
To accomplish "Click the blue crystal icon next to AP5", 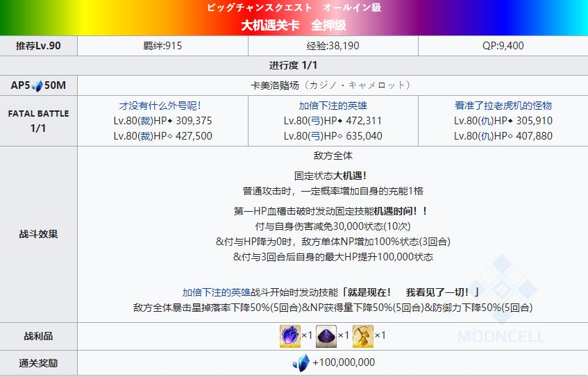I will click(36, 85).
